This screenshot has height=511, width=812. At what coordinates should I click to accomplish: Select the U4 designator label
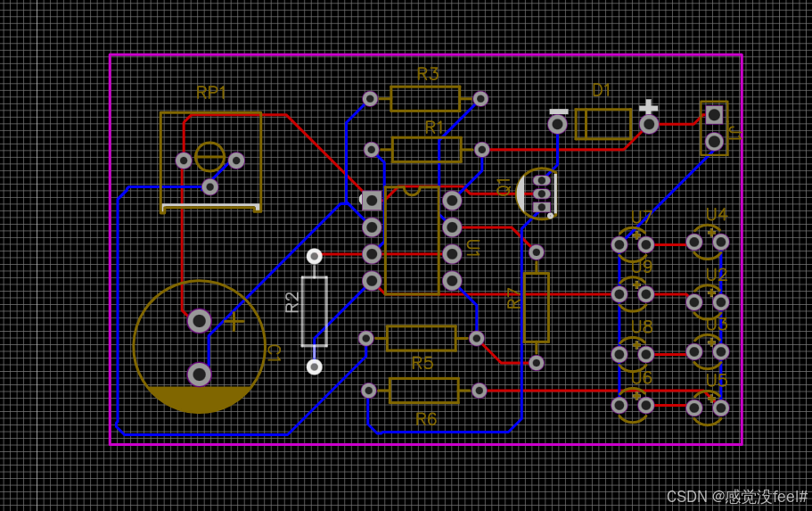point(717,215)
